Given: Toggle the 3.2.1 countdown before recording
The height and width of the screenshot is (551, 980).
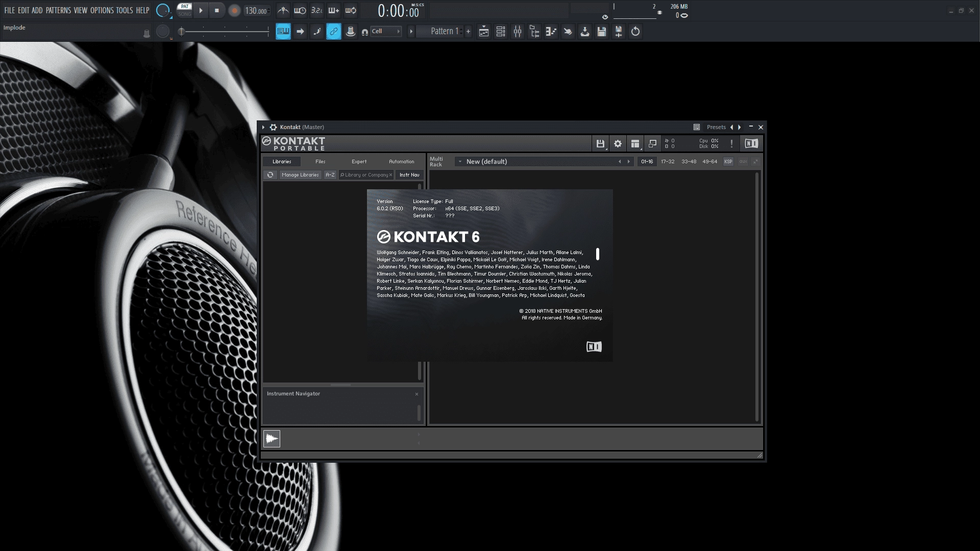Looking at the screenshot, I should point(317,10).
